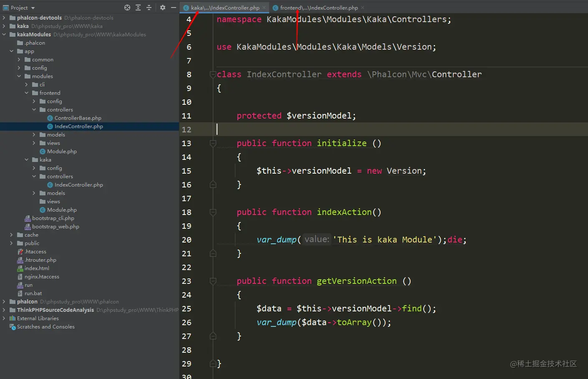This screenshot has width=588, height=379.
Task: Expand the public folder
Action: (12, 243)
